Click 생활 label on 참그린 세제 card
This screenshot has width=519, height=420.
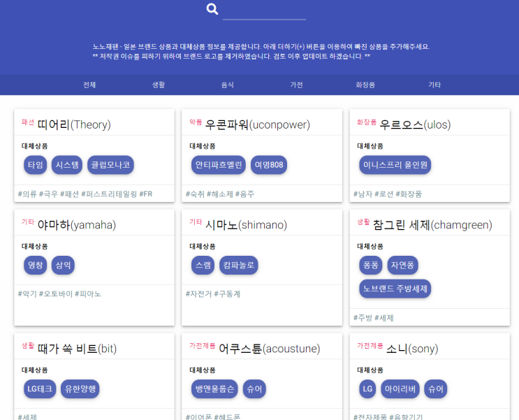(363, 222)
